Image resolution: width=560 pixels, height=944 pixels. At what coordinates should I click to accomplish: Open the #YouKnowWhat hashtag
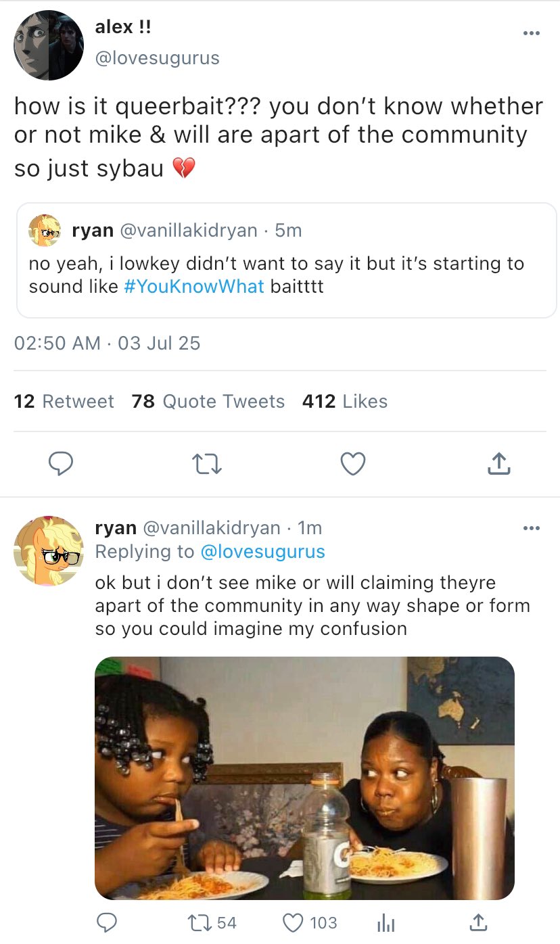[194, 286]
